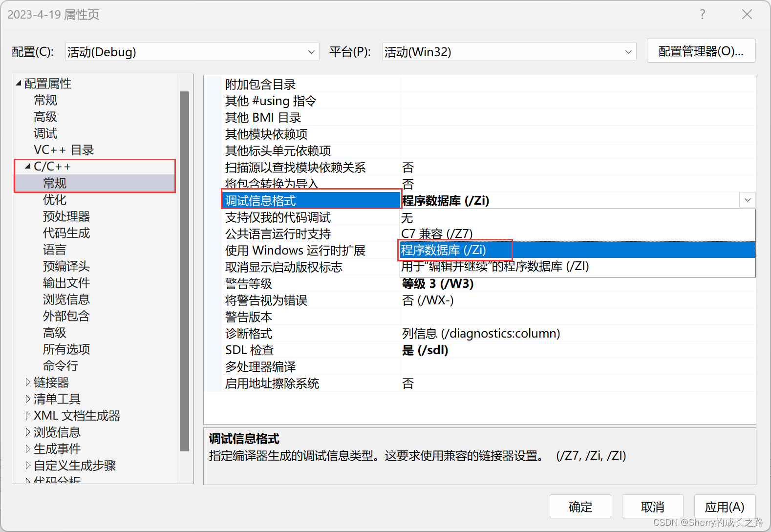Expand the 生成事件 tree node
Screen dimensions: 771x532
[x=28, y=449]
